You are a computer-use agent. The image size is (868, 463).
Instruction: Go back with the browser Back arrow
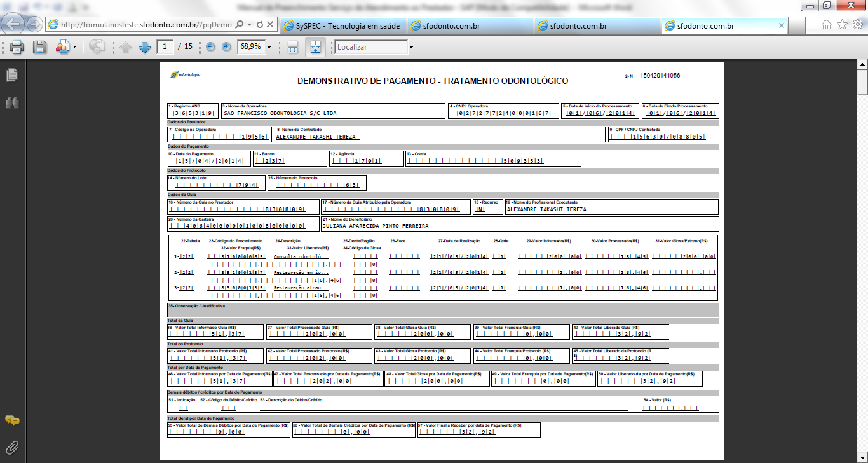(x=13, y=25)
